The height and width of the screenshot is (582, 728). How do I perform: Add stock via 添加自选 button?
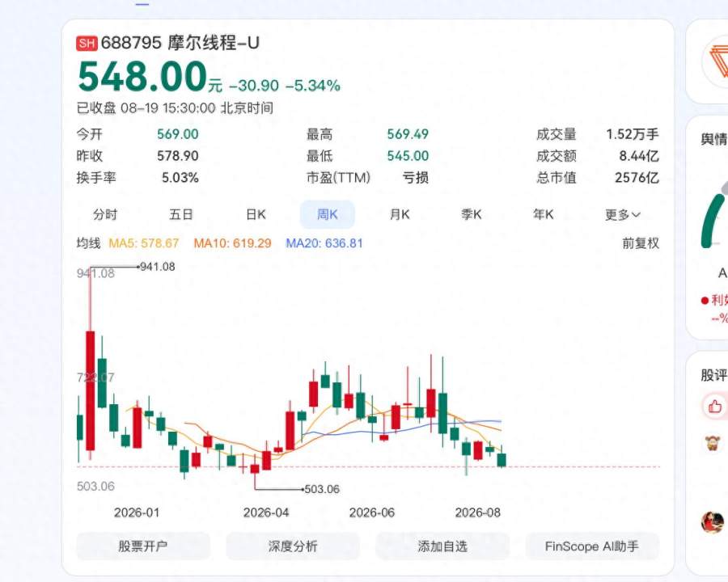442,546
